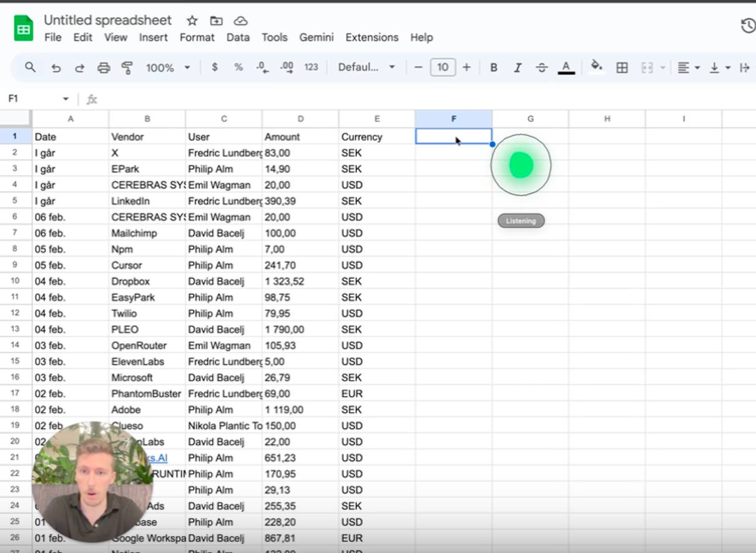This screenshot has width=756, height=553.
Task: Select the paint format tool
Action: click(127, 68)
